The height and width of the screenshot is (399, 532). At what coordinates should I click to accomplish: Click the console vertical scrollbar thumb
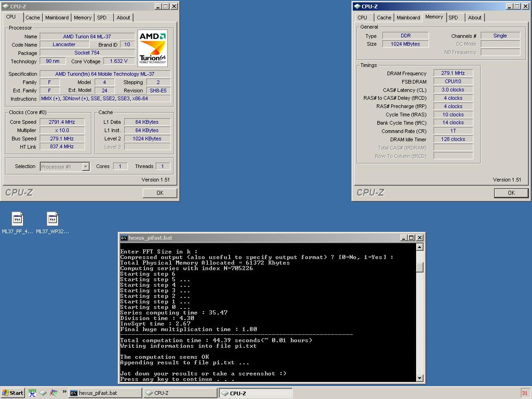coord(419,267)
